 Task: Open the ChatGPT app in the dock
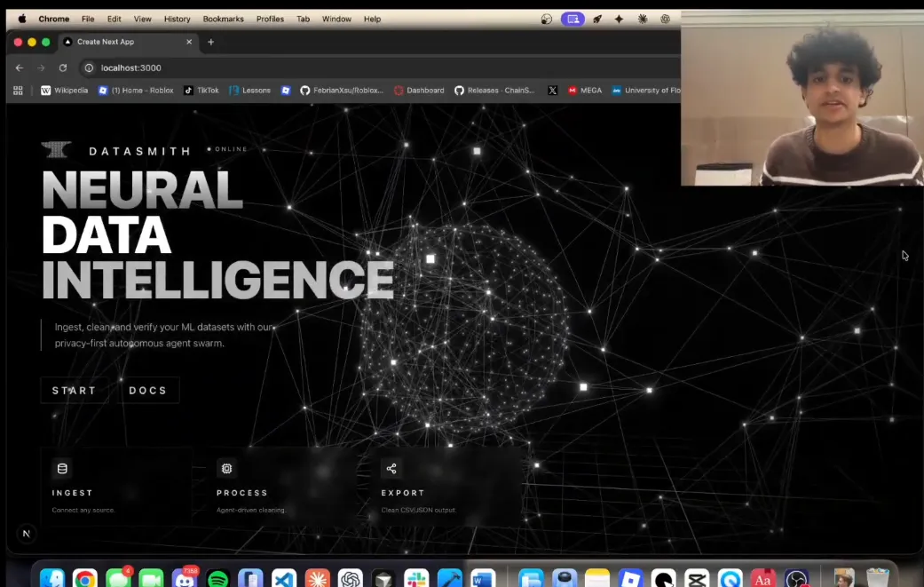click(350, 577)
